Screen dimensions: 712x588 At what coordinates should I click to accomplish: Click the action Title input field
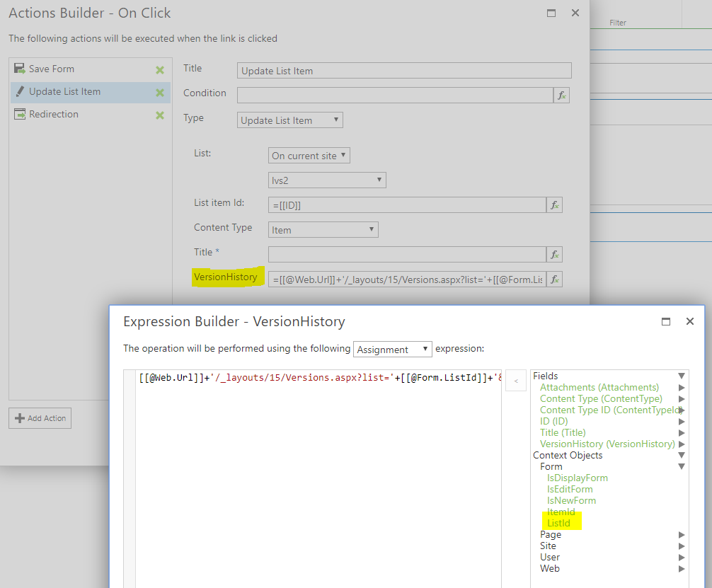tap(404, 71)
